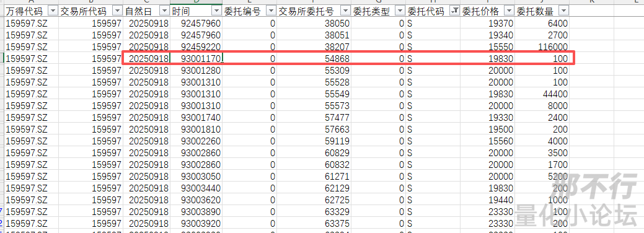The height and width of the screenshot is (233, 644).
Task: Click the exchange order number cell 55573
Action: 314,105
